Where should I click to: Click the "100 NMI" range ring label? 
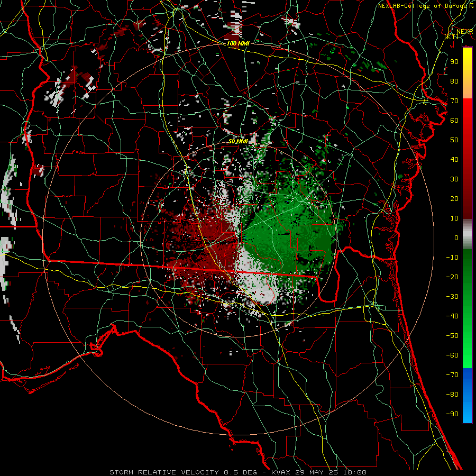[238, 43]
